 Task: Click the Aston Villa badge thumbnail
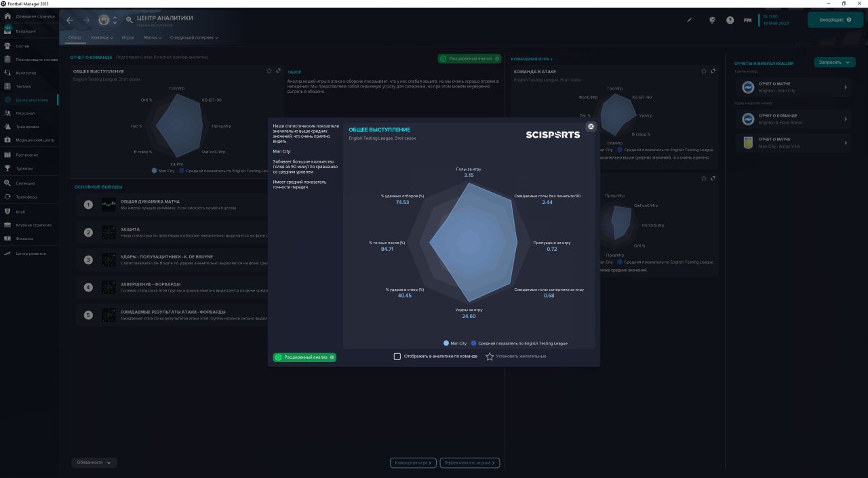tap(748, 142)
